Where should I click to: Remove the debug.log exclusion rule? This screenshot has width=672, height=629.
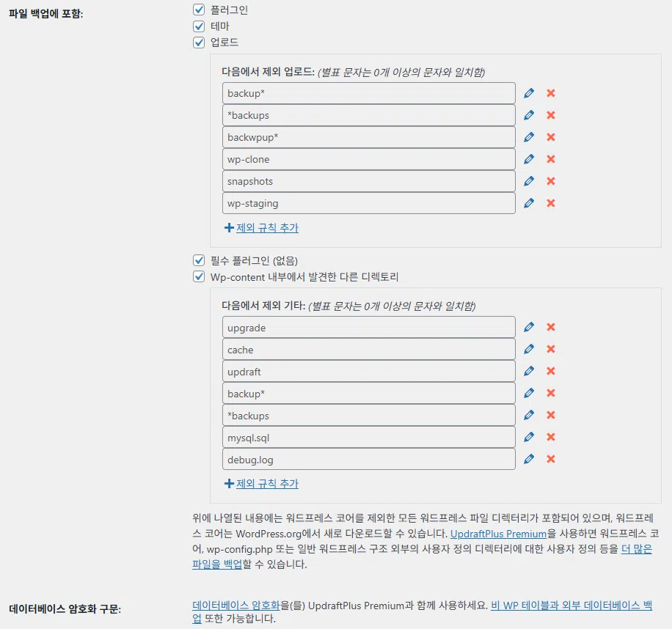point(551,459)
